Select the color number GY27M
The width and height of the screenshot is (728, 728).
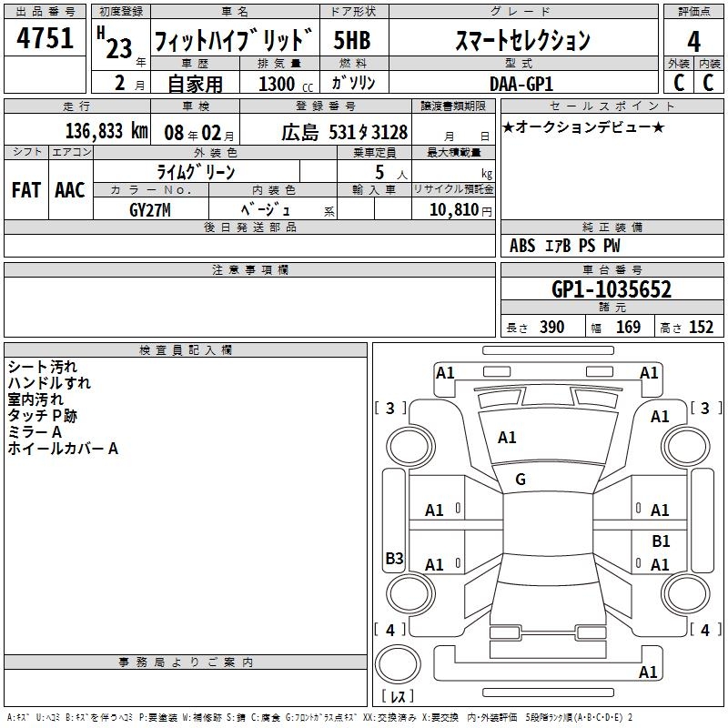[x=150, y=210]
